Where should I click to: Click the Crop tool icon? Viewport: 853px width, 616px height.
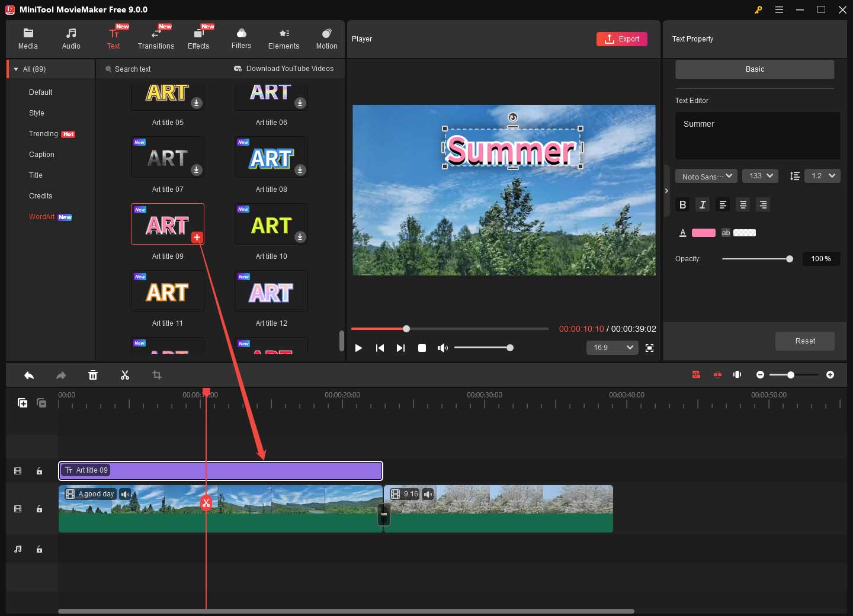point(157,375)
